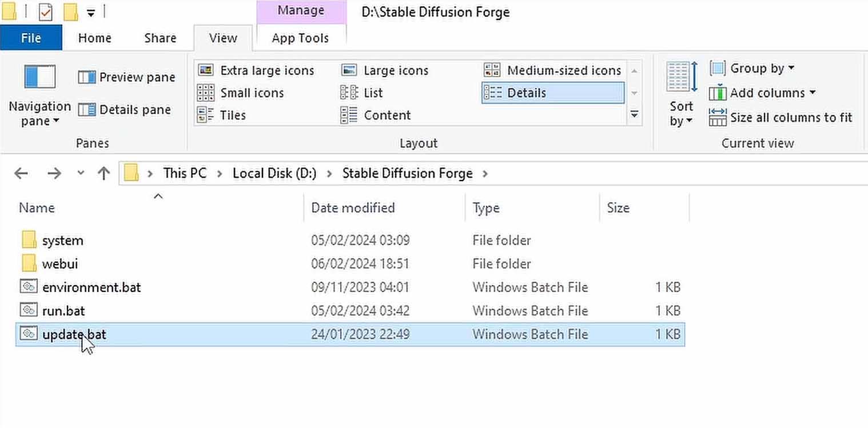
Task: Open the App Tools tab under Manage
Action: click(300, 38)
